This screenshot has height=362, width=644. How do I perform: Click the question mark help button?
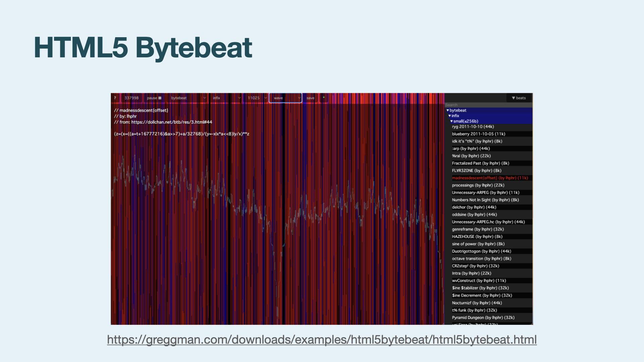[x=115, y=98]
